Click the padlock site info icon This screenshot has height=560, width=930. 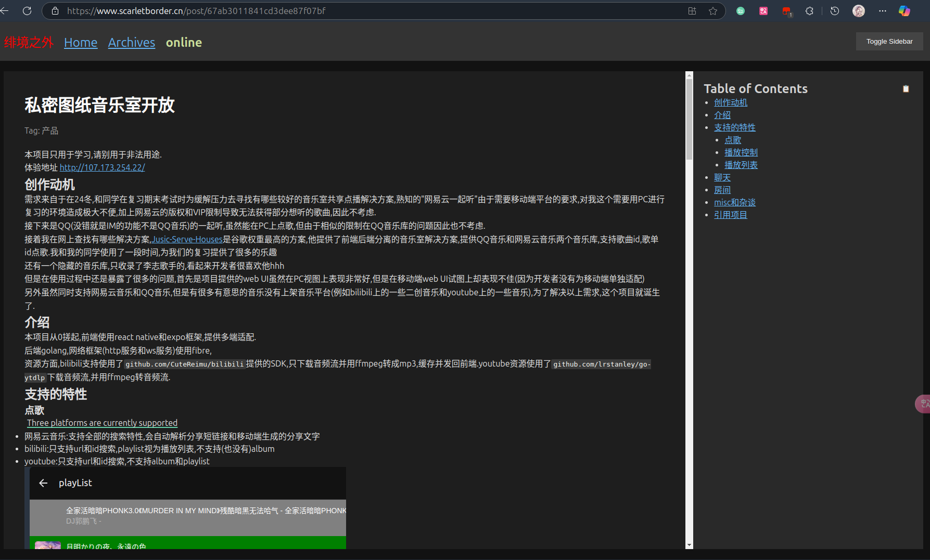coord(55,11)
